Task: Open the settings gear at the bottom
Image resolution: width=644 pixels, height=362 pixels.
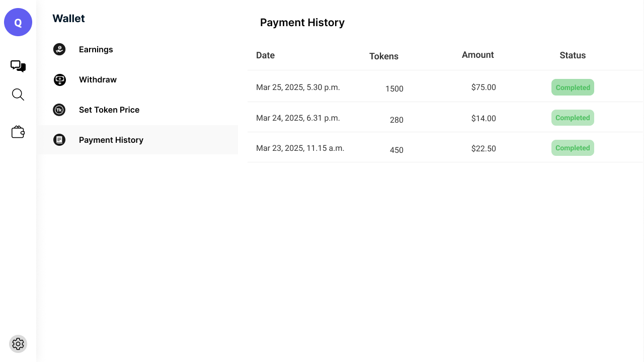Action: (x=18, y=344)
